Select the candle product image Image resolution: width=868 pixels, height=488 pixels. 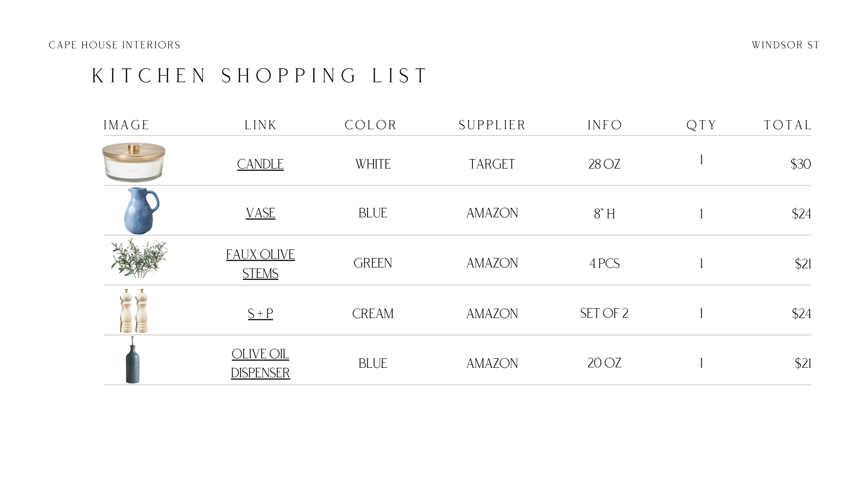tap(134, 162)
